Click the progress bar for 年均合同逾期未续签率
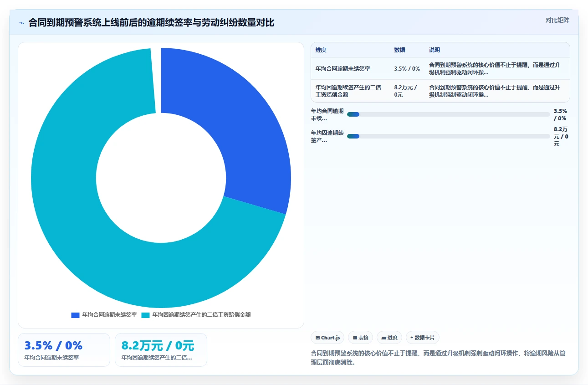Image resolution: width=588 pixels, height=385 pixels. [x=449, y=114]
